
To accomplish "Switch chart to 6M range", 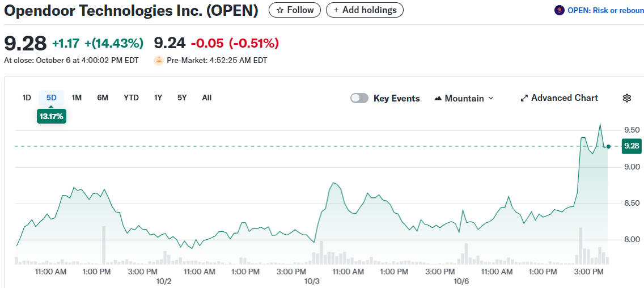I will tap(103, 98).
